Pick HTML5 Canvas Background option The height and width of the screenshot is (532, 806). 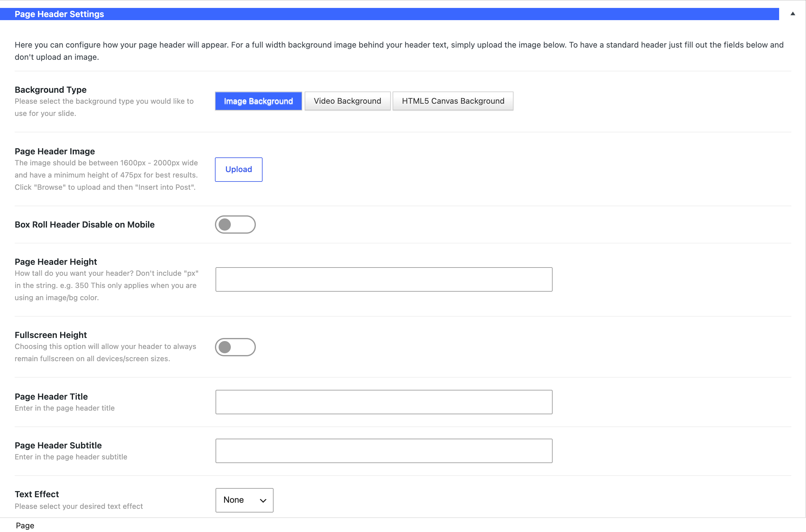453,101
